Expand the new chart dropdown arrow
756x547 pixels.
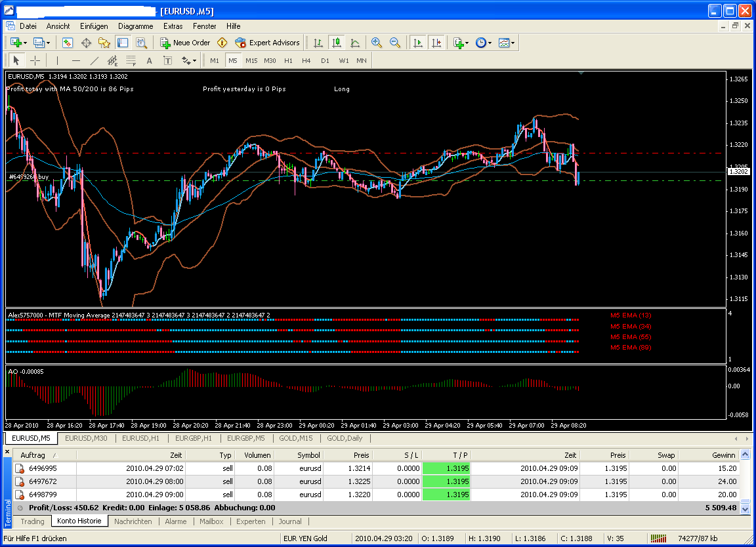[26, 43]
